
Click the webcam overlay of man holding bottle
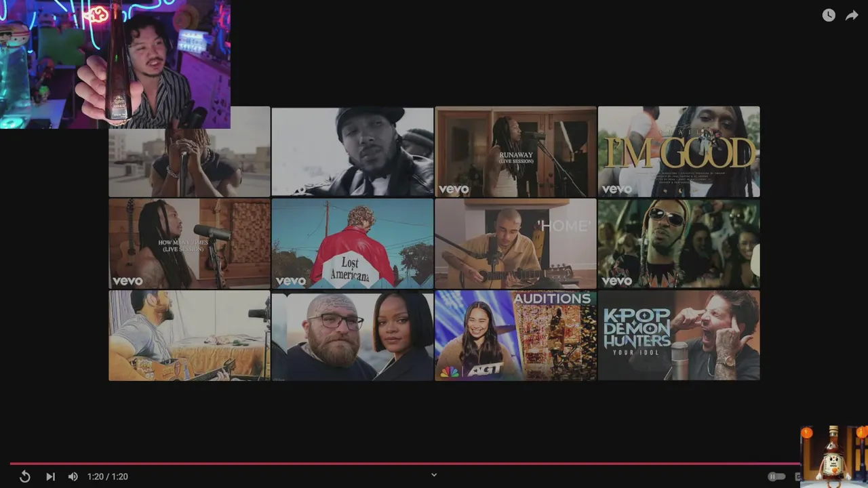coord(115,64)
